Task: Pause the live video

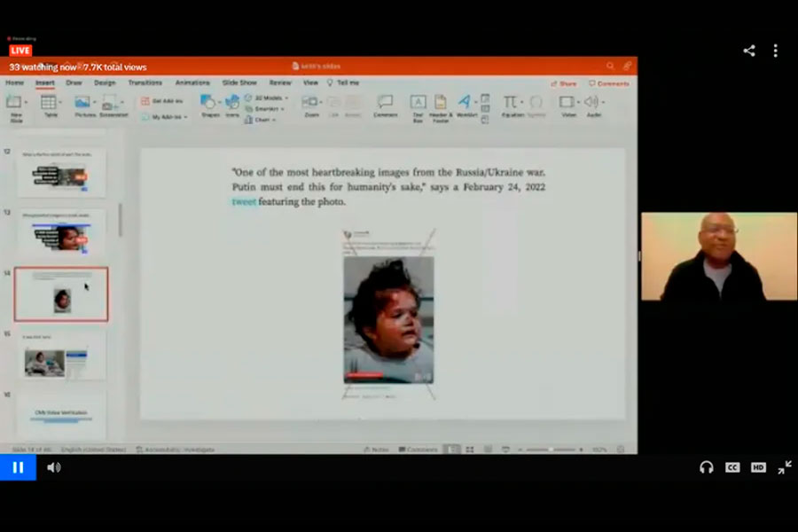Action: (x=18, y=467)
